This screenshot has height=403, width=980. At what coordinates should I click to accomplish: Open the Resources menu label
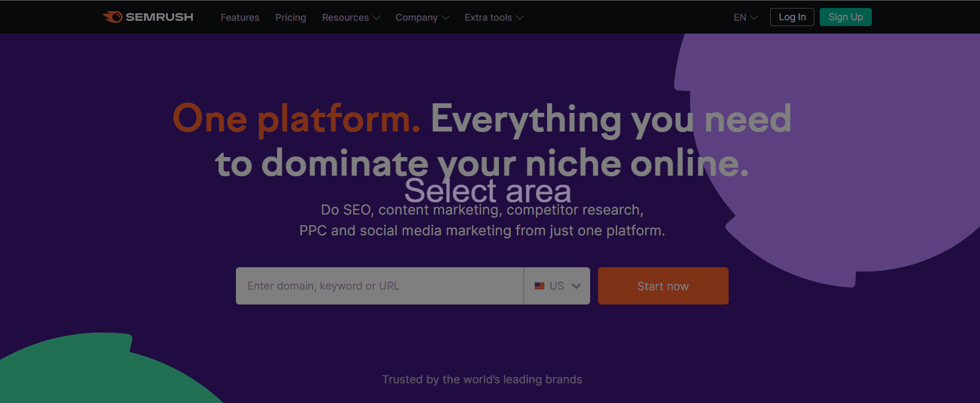click(345, 18)
